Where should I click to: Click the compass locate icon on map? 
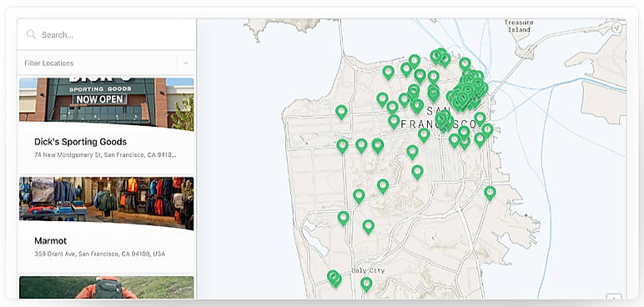pyautogui.click(x=616, y=28)
